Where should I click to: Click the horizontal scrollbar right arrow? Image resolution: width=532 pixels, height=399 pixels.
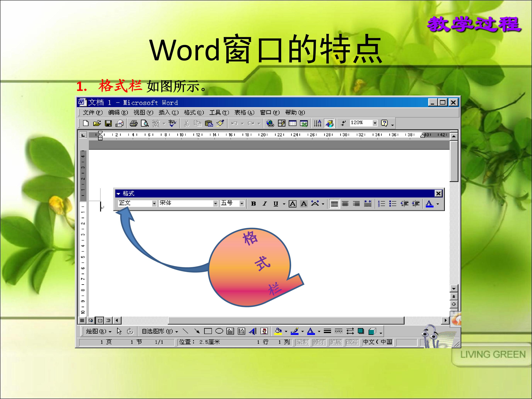pos(446,320)
